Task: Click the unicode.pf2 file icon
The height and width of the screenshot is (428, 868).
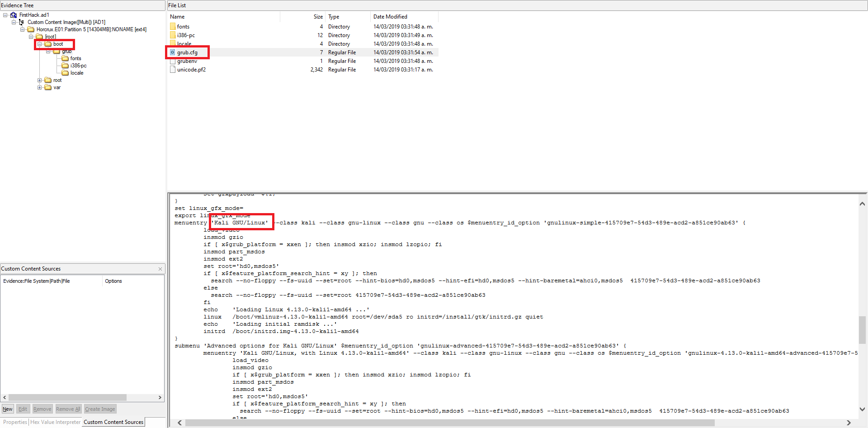Action: pyautogui.click(x=172, y=70)
